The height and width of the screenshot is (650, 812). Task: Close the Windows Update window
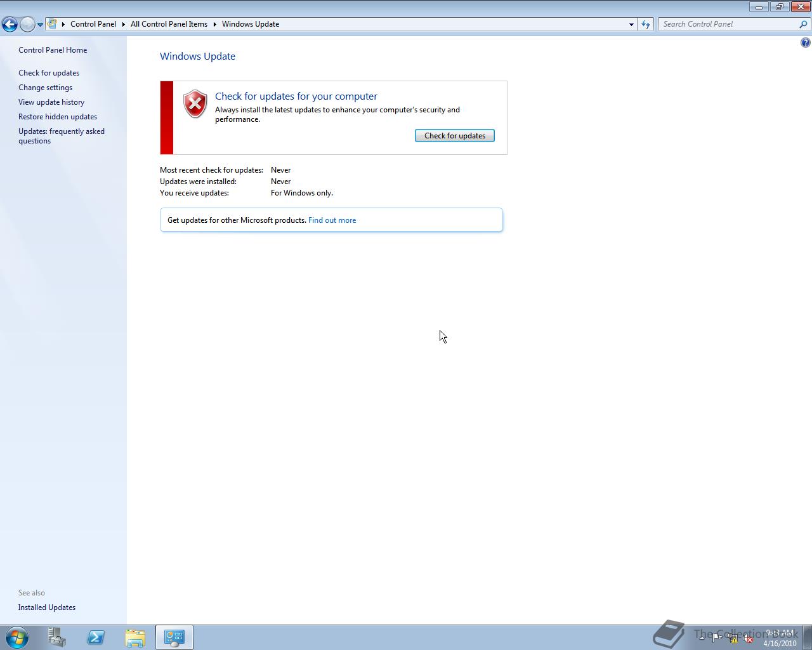tap(801, 6)
